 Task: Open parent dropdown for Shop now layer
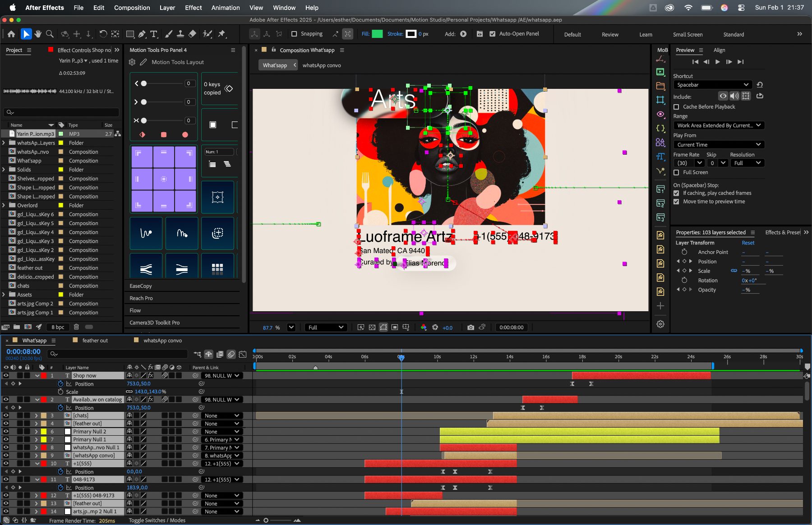222,375
